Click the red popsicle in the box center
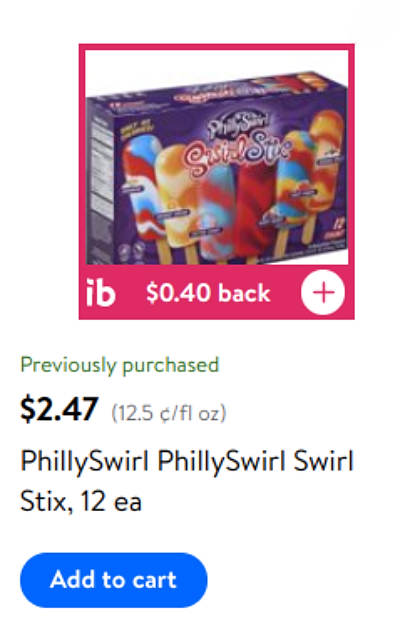This screenshot has height=628, width=400. coord(257,210)
